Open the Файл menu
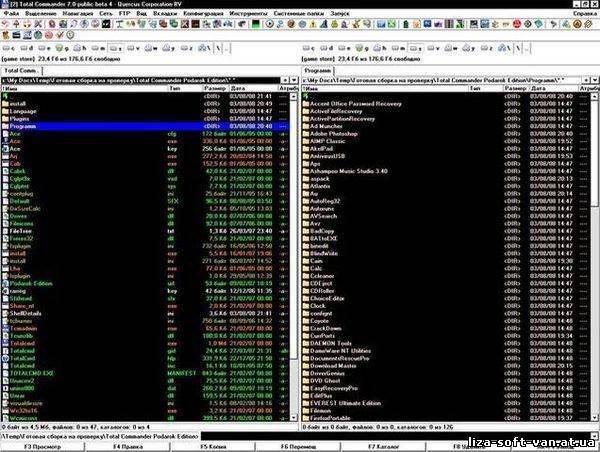This screenshot has width=600, height=452. point(12,13)
